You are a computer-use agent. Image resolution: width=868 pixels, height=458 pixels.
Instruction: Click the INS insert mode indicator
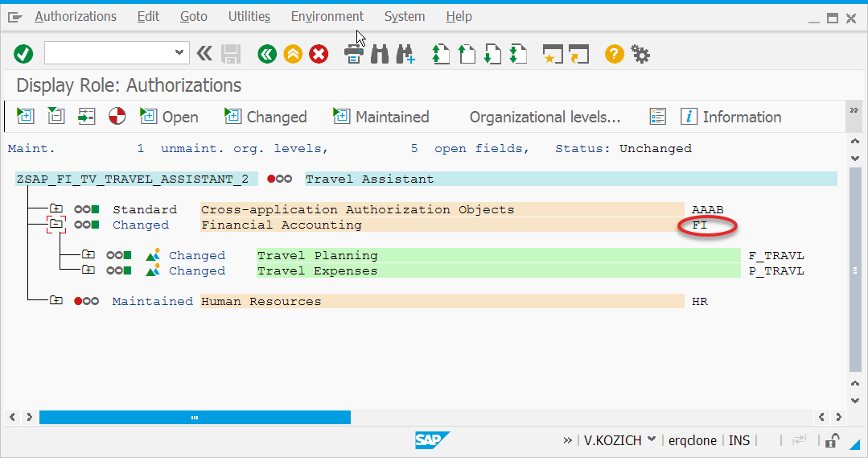(739, 440)
